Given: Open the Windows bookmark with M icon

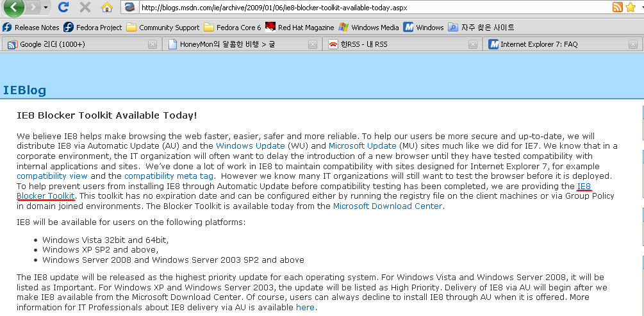Looking at the screenshot, I should (x=424, y=28).
